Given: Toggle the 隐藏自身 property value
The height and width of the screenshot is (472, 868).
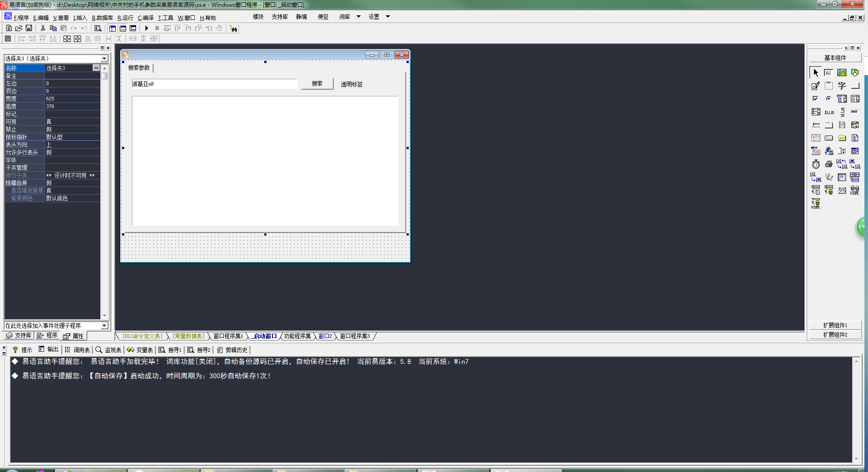Looking at the screenshot, I should 72,183.
